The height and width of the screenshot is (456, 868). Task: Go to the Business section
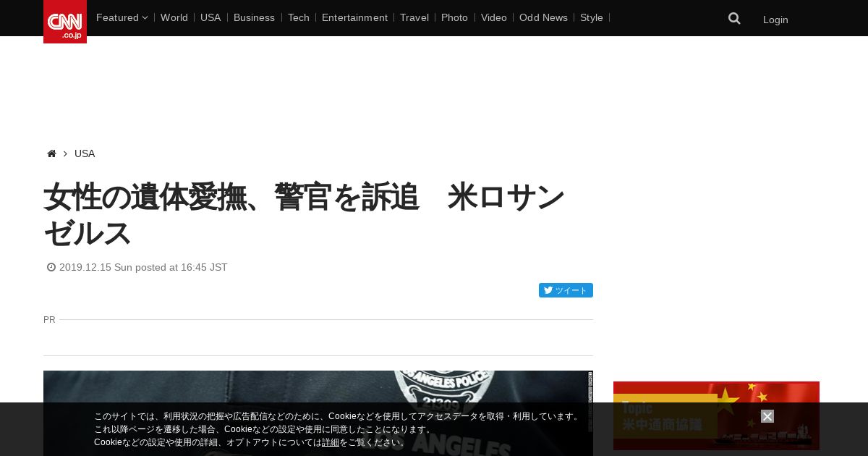click(x=254, y=17)
